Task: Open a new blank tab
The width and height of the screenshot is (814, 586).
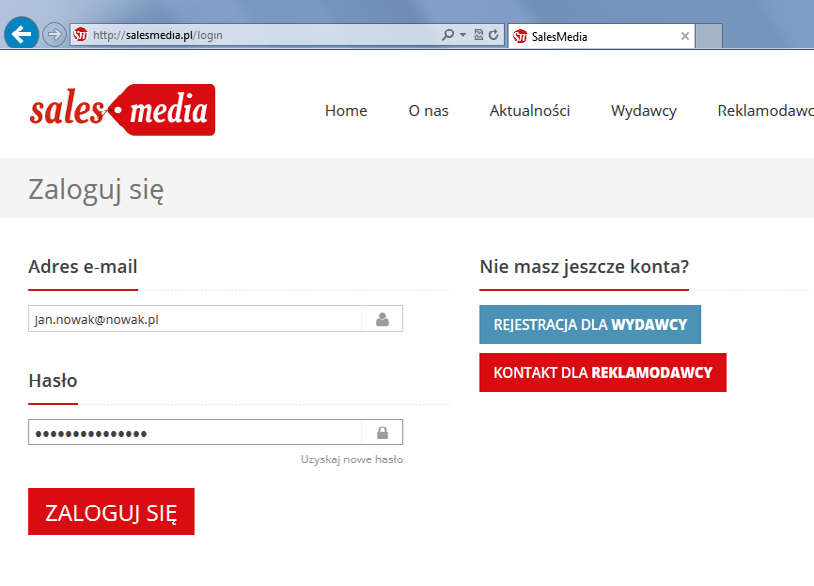Action: click(x=709, y=36)
